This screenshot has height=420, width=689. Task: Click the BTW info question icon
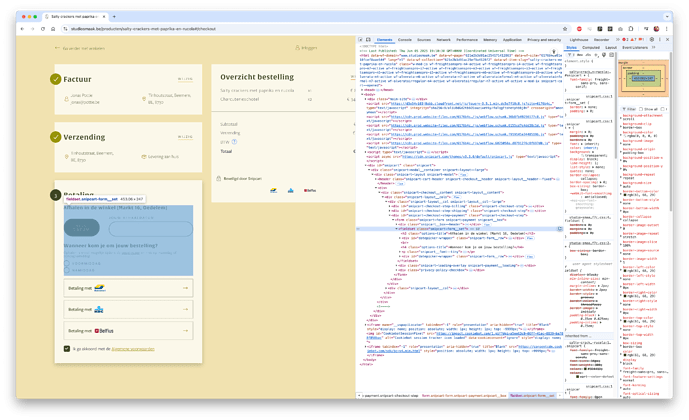coord(234,142)
